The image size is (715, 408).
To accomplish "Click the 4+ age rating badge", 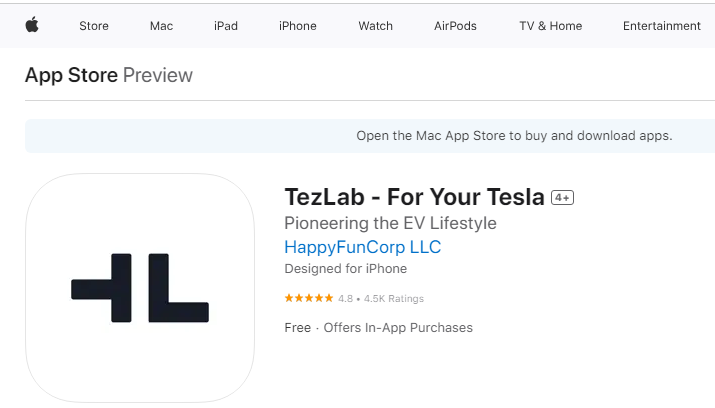I will (562, 198).
